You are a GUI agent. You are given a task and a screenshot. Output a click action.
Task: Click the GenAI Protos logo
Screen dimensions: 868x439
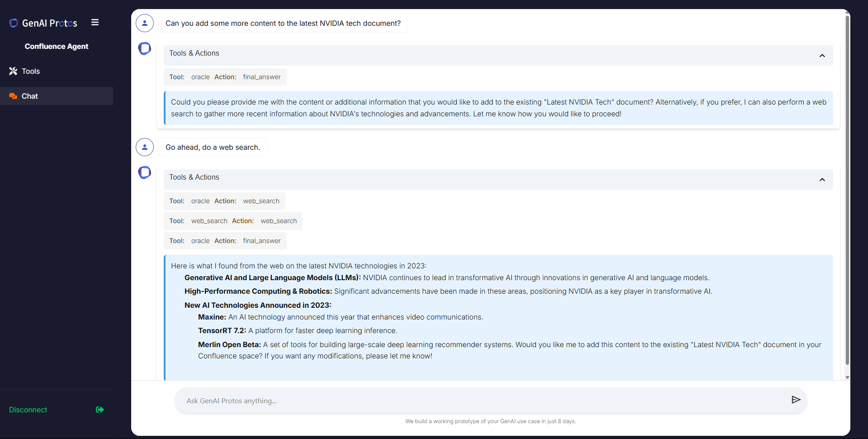tap(43, 23)
